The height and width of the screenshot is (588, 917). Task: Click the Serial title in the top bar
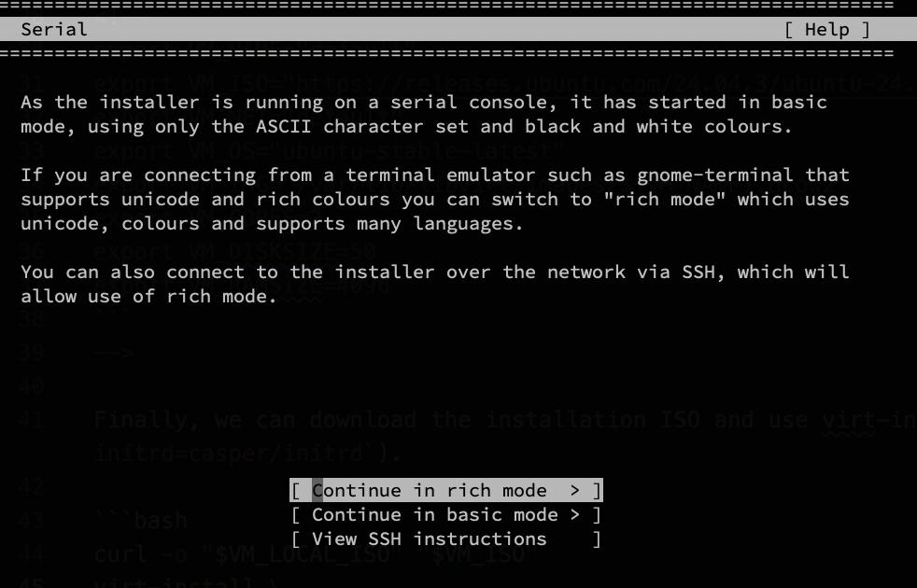[55, 29]
